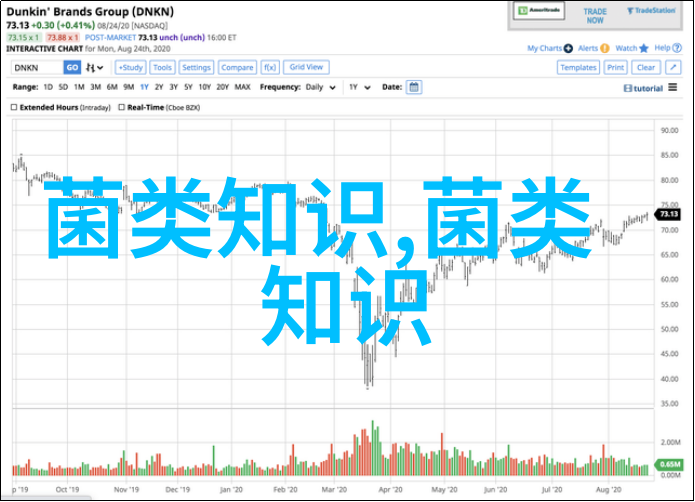Select the 1D range
This screenshot has height=502, width=695.
click(x=48, y=87)
